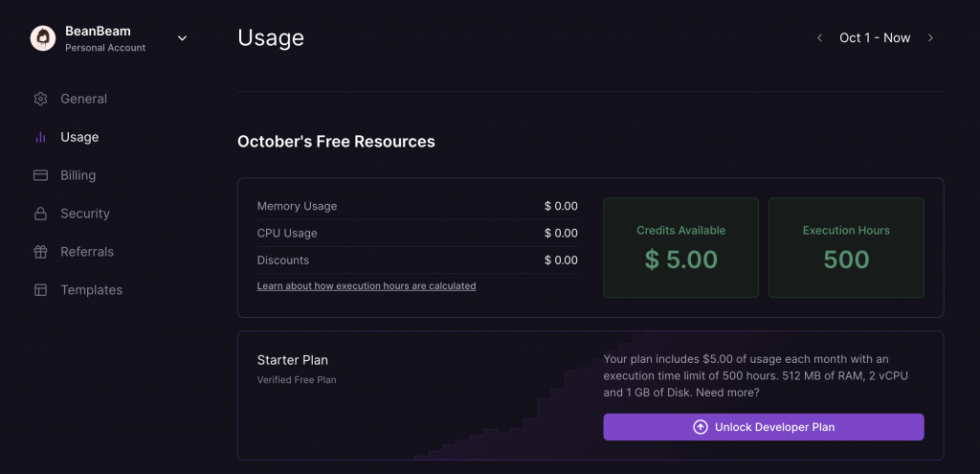Click the Templates layout icon

tap(40, 290)
